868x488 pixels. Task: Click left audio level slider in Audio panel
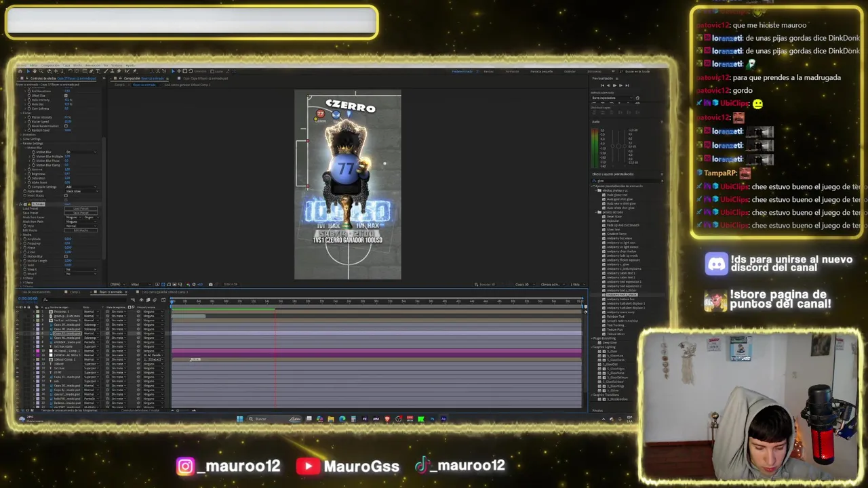pos(612,146)
